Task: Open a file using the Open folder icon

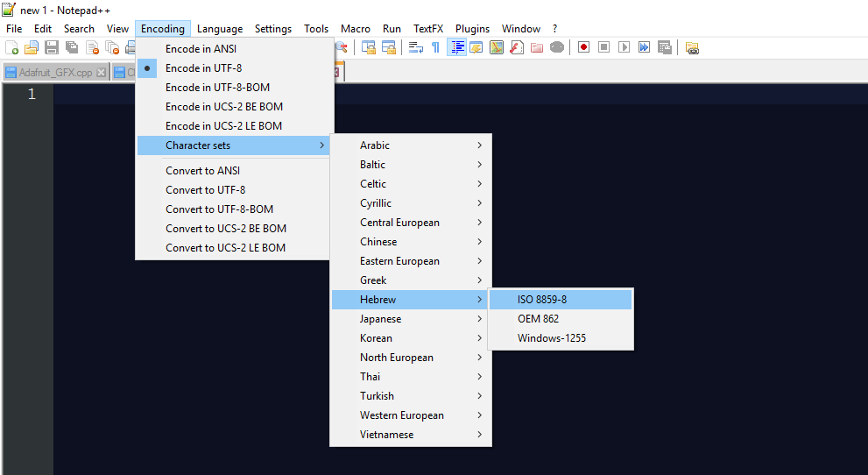Action: (32, 47)
